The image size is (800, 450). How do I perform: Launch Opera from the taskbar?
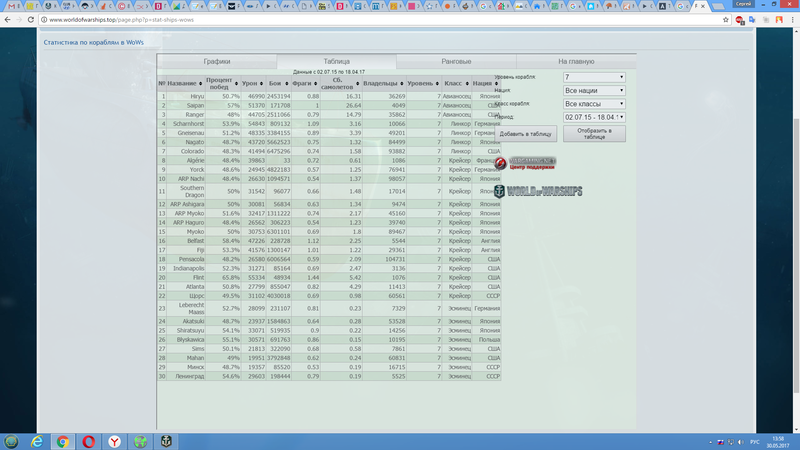tap(89, 441)
